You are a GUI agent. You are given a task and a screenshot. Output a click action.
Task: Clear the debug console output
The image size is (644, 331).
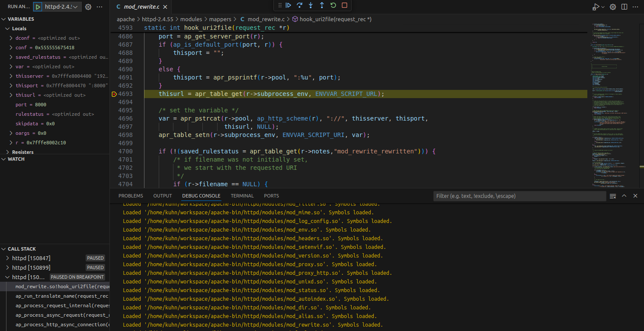coord(613,196)
